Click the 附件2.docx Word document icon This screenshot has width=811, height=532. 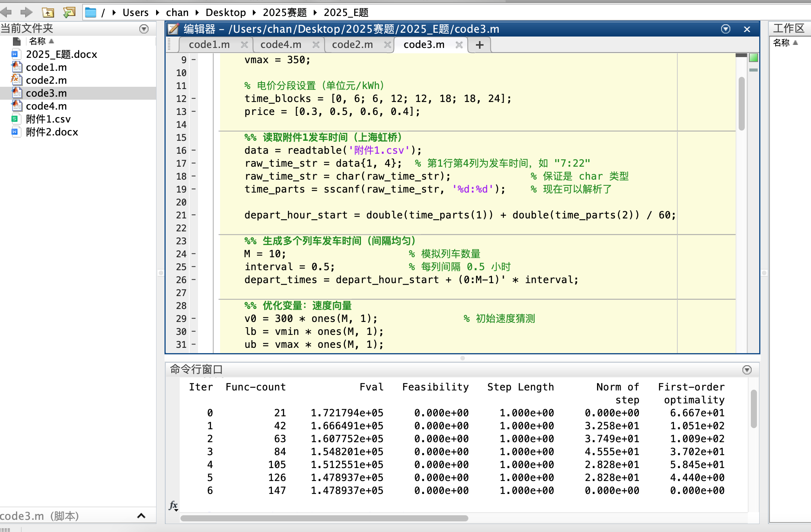[x=15, y=132]
